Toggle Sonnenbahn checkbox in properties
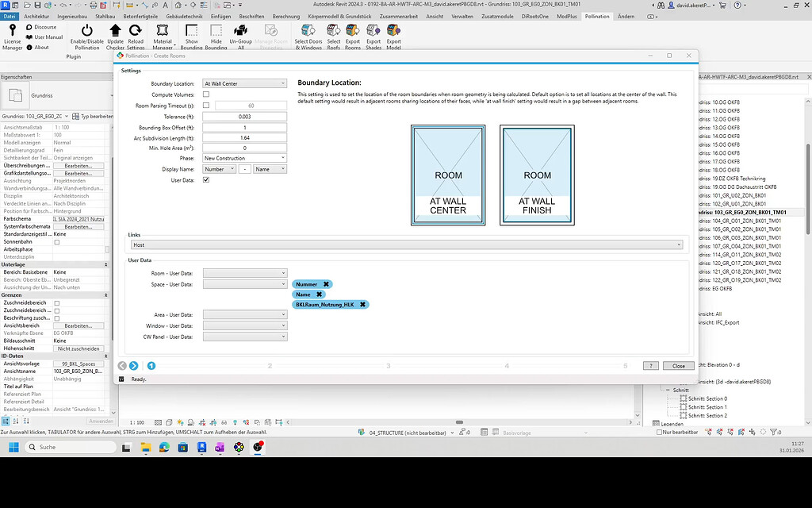812x508 pixels. pyautogui.click(x=57, y=242)
